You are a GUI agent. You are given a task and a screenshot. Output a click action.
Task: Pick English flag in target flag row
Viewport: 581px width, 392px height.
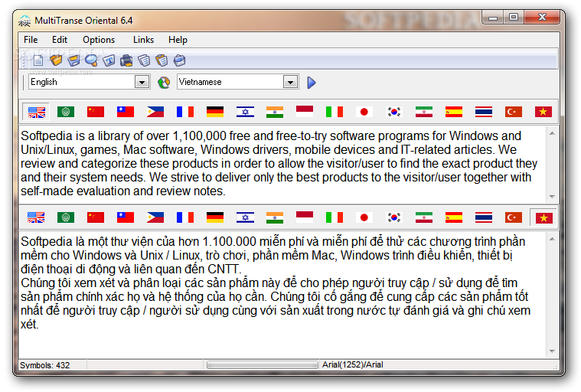36,217
